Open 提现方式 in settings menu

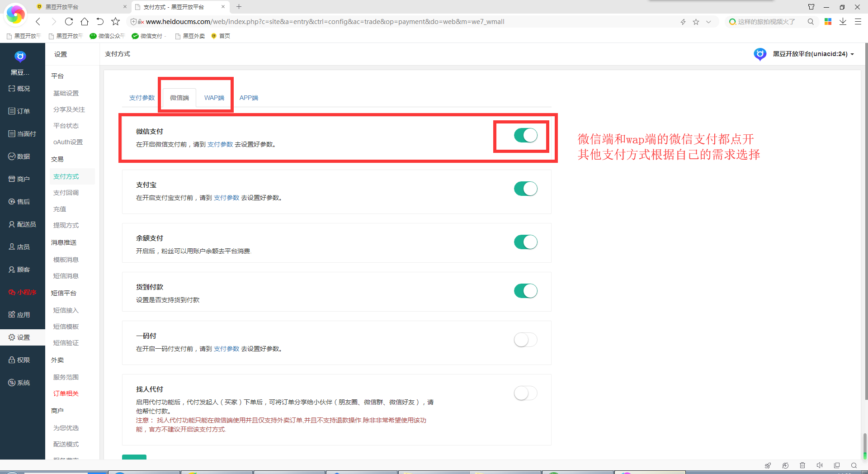coord(66,225)
